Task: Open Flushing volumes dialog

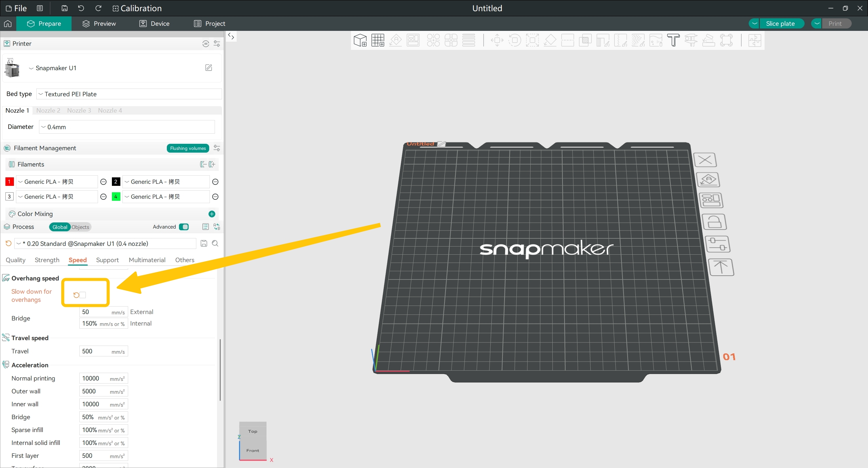Action: (x=188, y=149)
